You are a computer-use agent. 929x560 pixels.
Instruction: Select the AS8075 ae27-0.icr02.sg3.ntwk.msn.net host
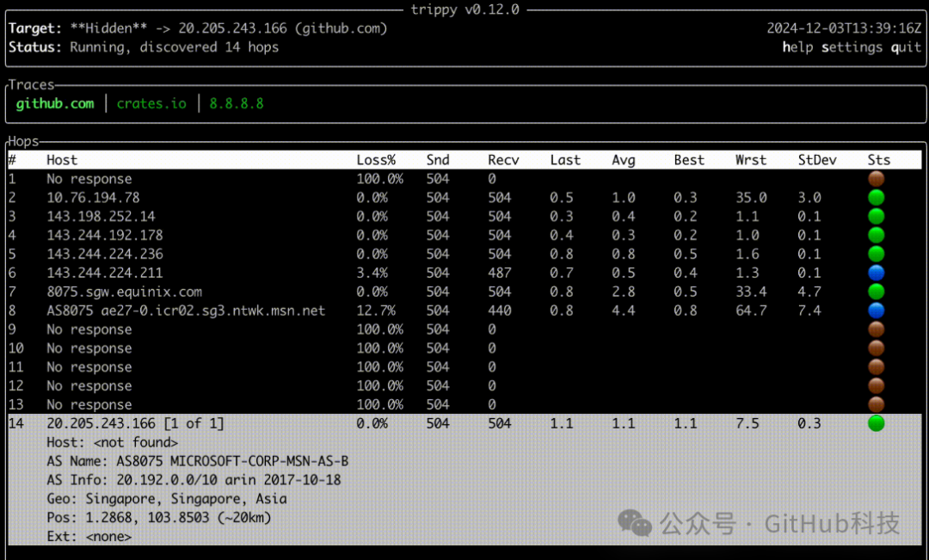[186, 311]
